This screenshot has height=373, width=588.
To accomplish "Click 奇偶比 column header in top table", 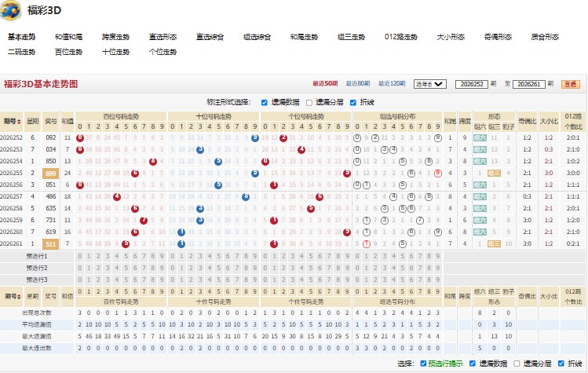I will [528, 121].
